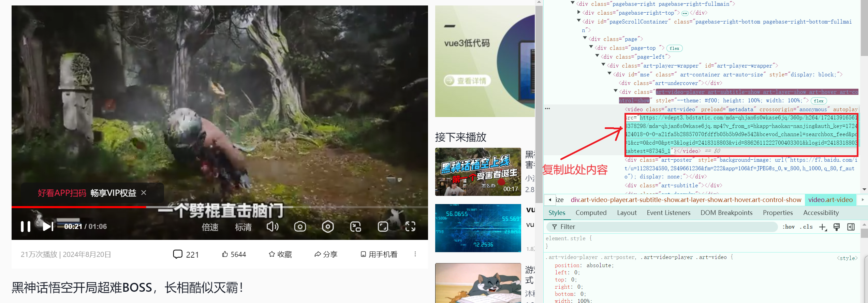Open the <style> source link
Viewport: 868px width, 303px height.
point(847,258)
